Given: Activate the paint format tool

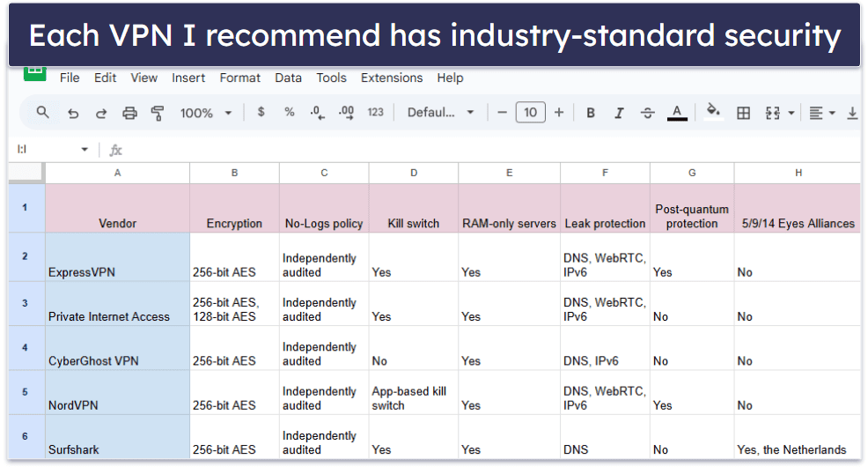Looking at the screenshot, I should 158,113.
